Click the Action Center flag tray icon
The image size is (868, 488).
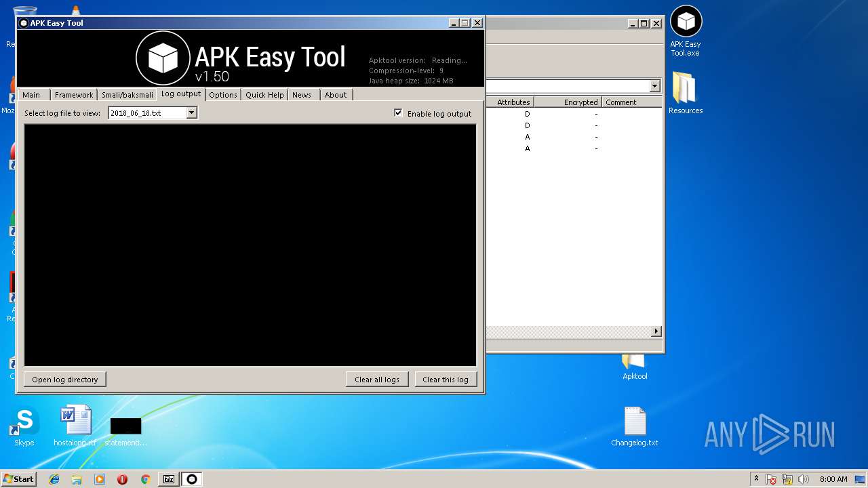(x=771, y=479)
